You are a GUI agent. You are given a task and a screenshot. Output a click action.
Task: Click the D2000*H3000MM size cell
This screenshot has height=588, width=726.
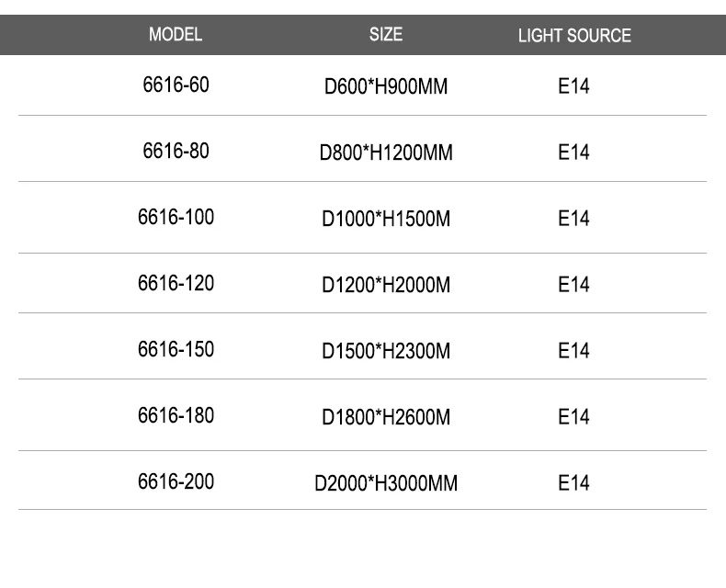[386, 483]
